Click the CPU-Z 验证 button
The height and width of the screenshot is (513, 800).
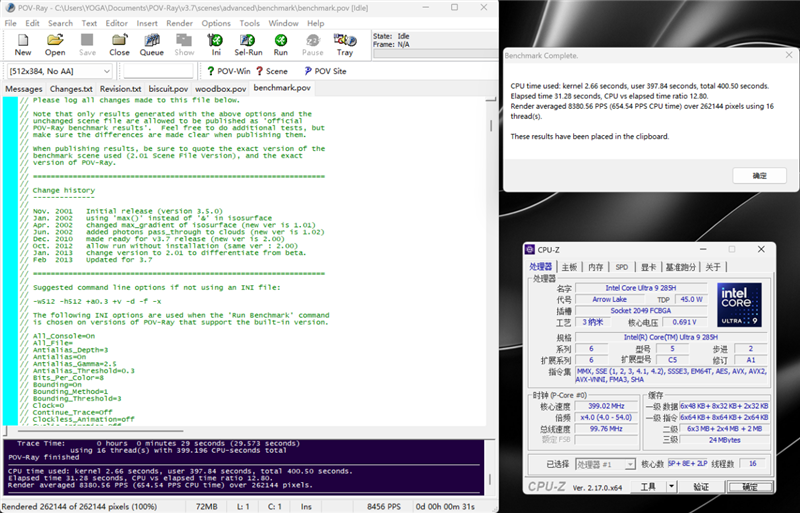click(701, 487)
